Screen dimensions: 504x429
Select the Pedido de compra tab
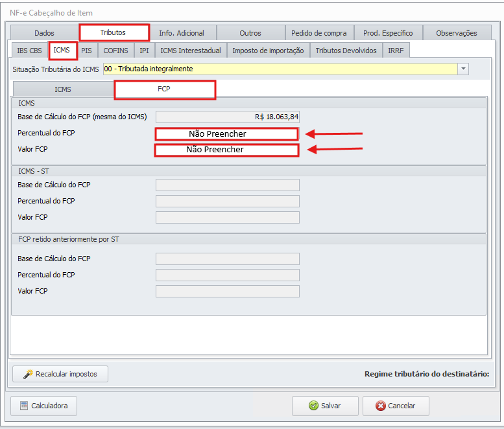click(318, 33)
